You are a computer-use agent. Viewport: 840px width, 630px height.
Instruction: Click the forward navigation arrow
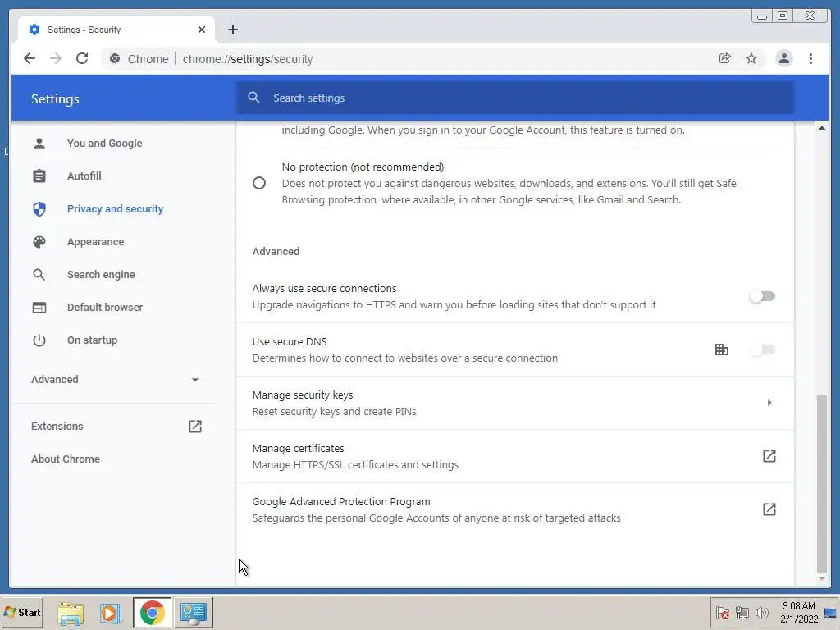pyautogui.click(x=56, y=58)
